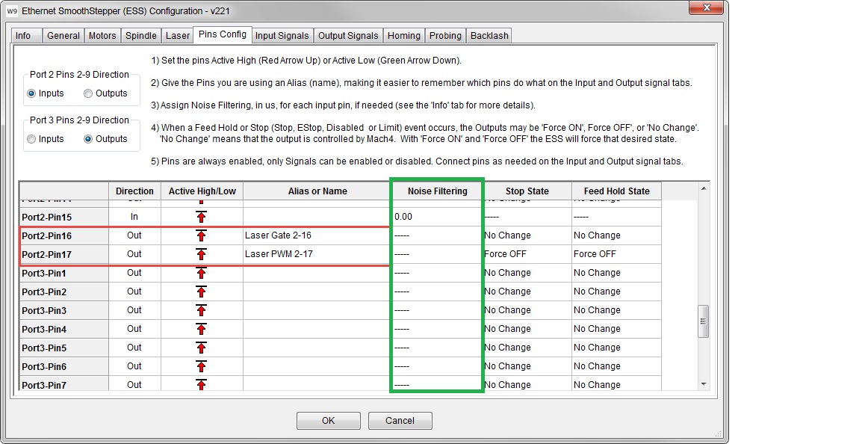Screen dimensions: 868x444
Task: Click the Direction column header
Action: coord(134,191)
